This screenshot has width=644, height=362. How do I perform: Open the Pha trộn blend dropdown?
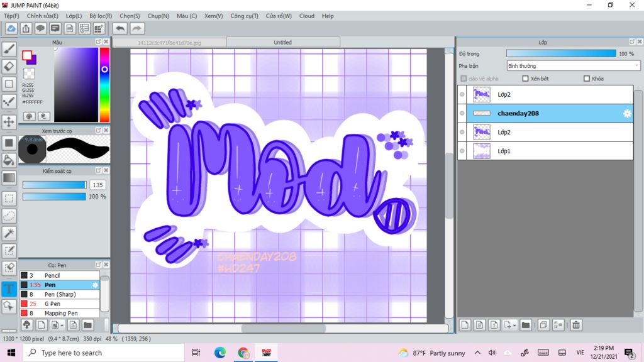tap(574, 65)
